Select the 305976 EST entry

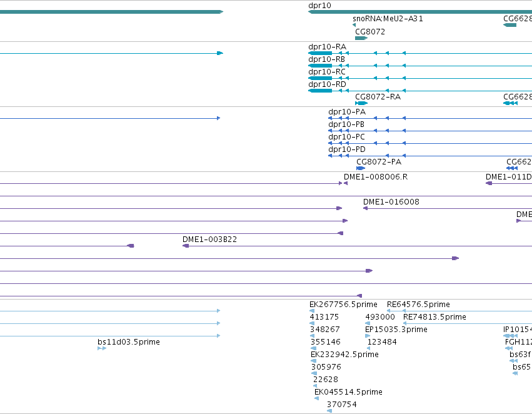pos(326,367)
